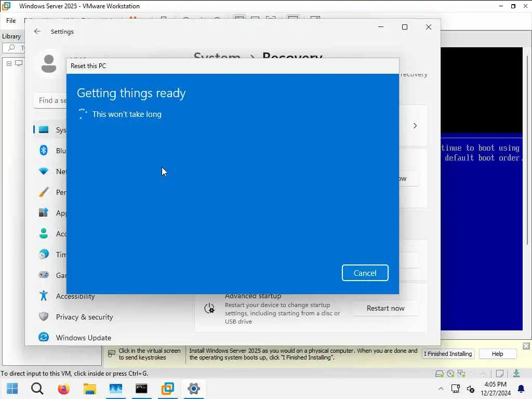Open the VMware File menu
The height and width of the screenshot is (399, 532).
pos(11,21)
